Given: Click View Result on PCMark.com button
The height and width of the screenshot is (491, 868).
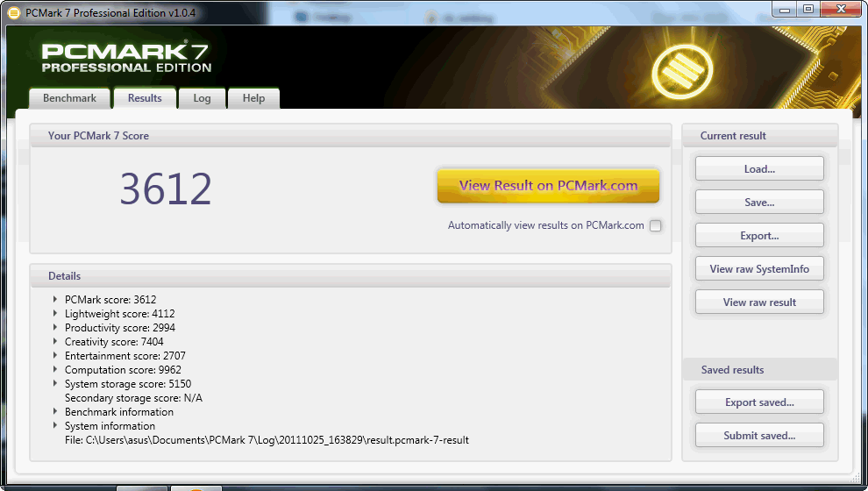Looking at the screenshot, I should [548, 185].
